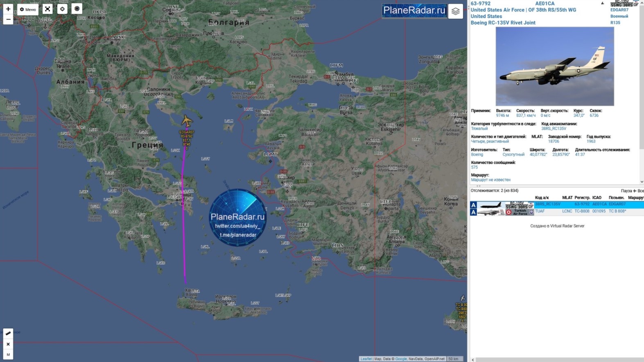Open the Меню settings menu
This screenshot has height=362, width=644.
28,9
